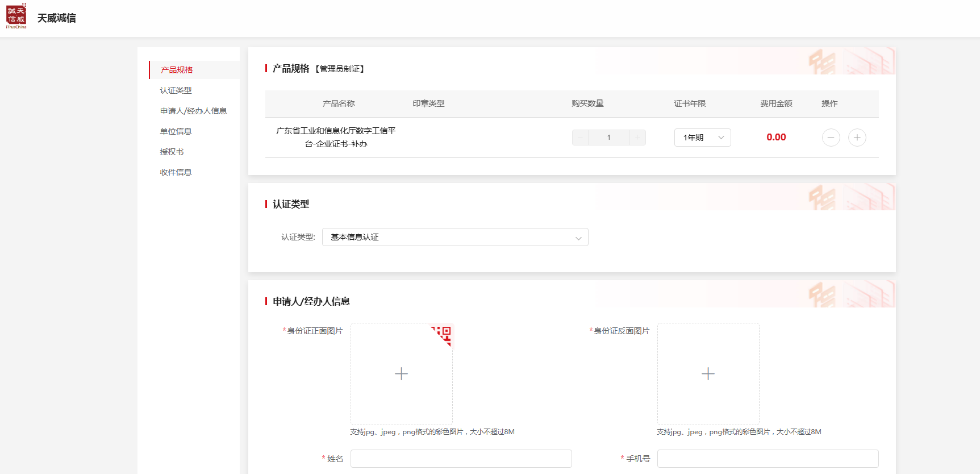980x474 pixels.
Task: Select 产品规格 in the left sidebar
Action: pos(177,70)
